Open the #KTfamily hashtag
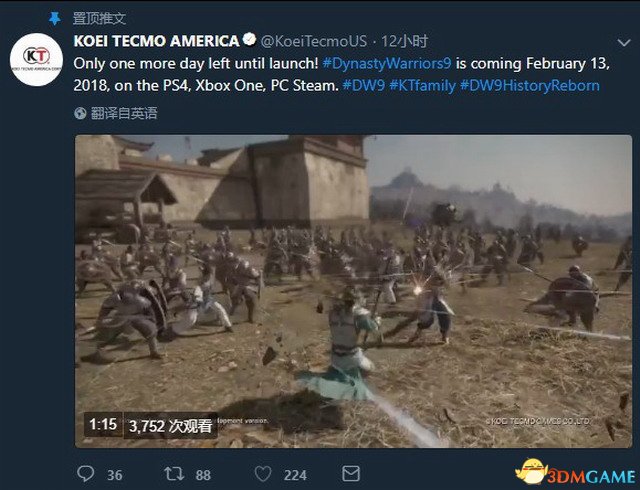Screen dimensions: 640x490 pos(421,85)
